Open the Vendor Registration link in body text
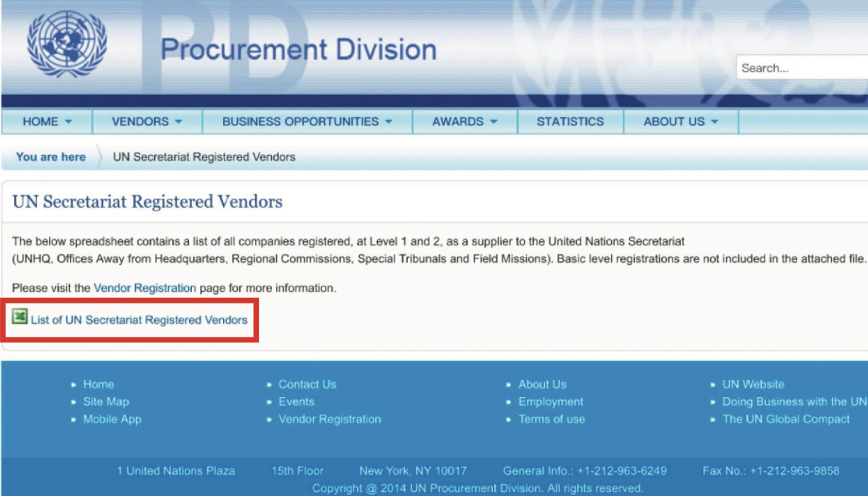 click(x=144, y=288)
